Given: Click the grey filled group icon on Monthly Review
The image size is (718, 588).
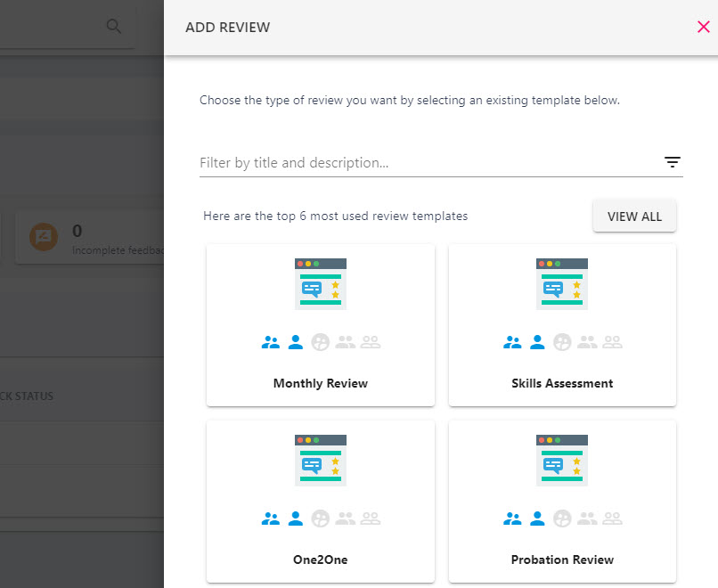Looking at the screenshot, I should [x=346, y=342].
